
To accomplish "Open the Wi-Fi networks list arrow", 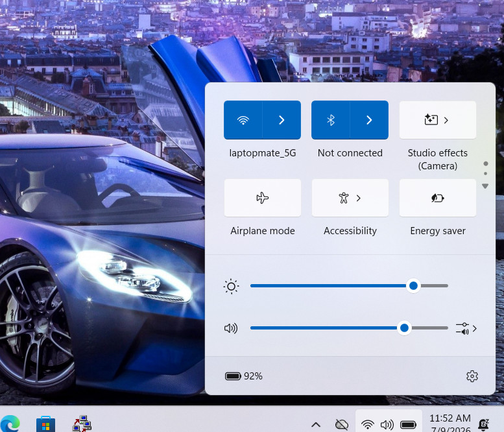I will pyautogui.click(x=282, y=120).
